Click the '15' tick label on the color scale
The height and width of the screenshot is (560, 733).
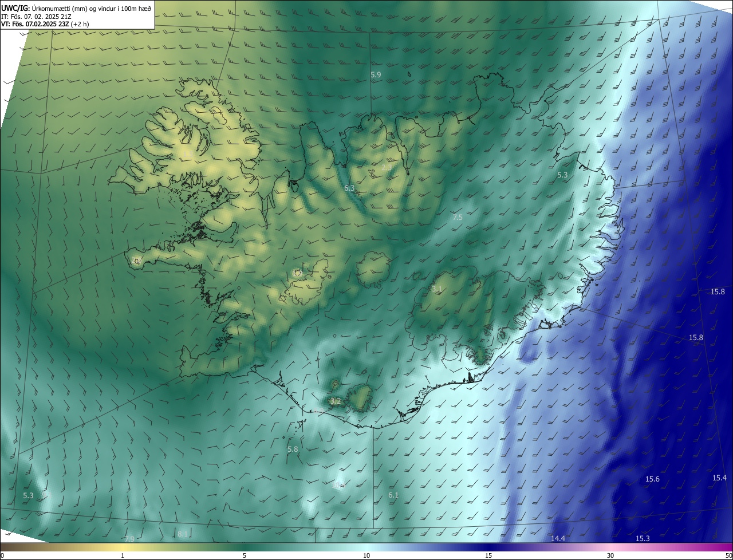488,556
